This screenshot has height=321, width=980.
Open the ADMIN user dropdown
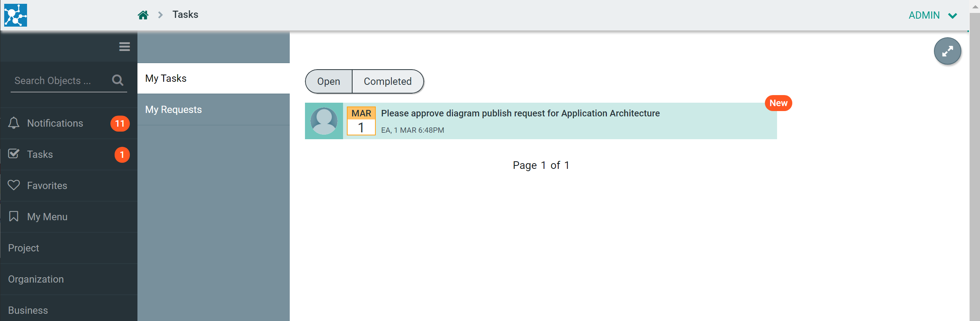[x=933, y=15]
